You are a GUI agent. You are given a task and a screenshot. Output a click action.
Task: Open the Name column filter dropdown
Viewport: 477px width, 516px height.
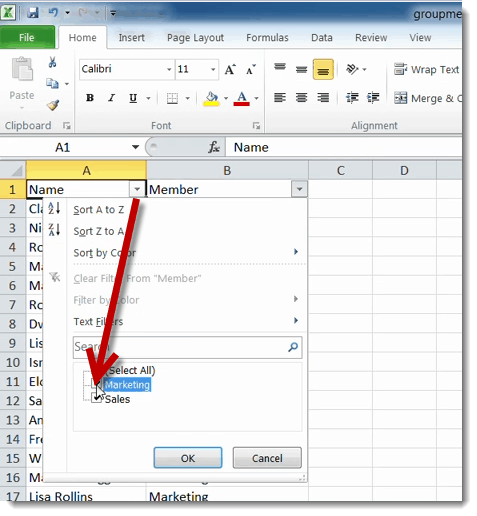(x=137, y=189)
